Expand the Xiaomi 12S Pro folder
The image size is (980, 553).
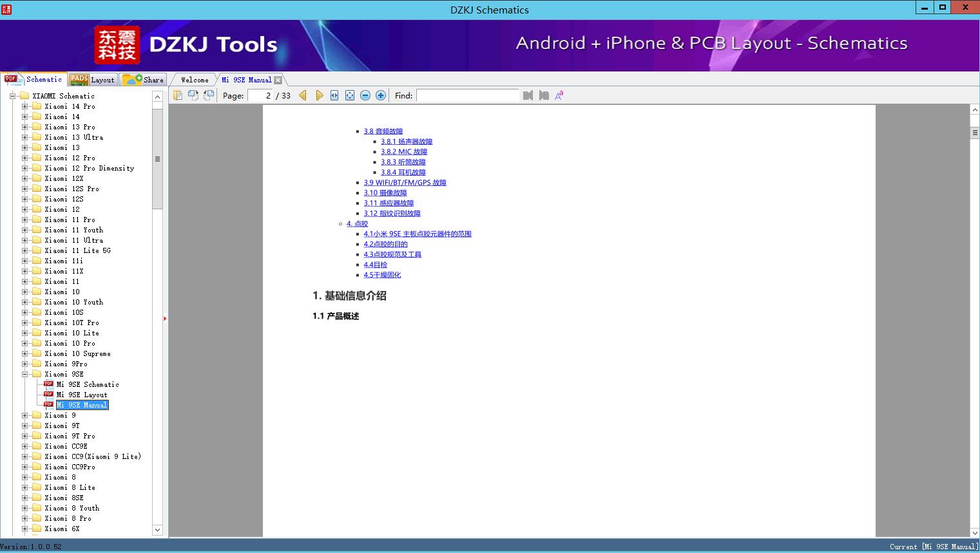pos(24,189)
